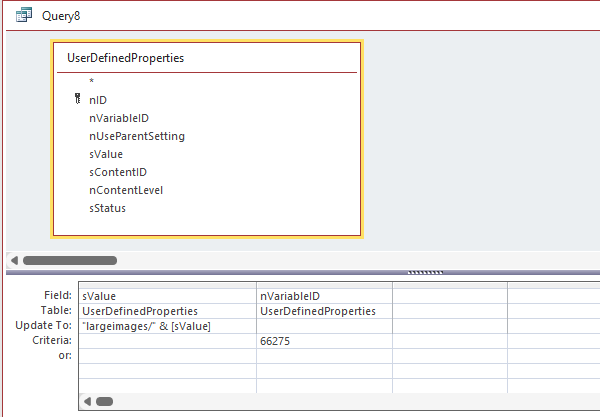
Task: Select the sStatus field
Action: pos(108,208)
